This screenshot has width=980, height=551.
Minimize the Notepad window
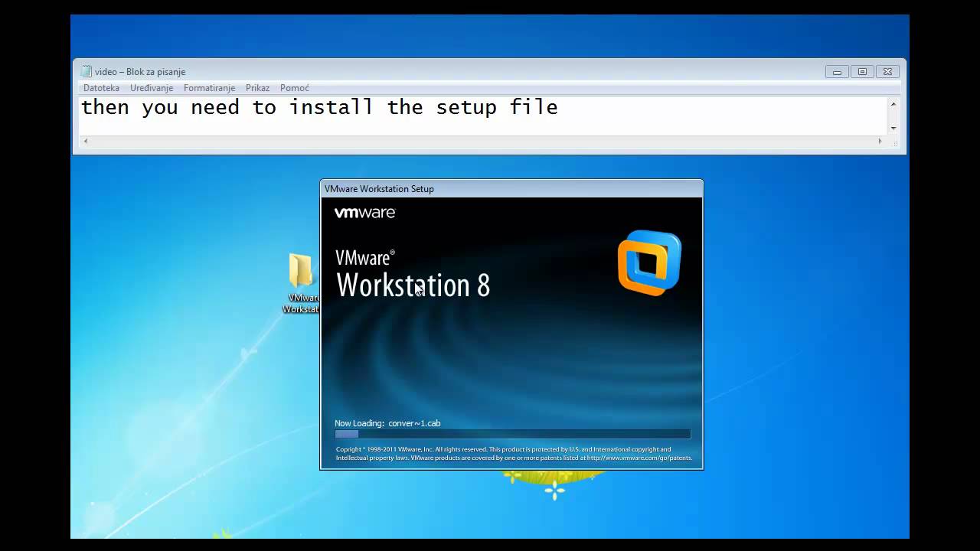(x=837, y=72)
